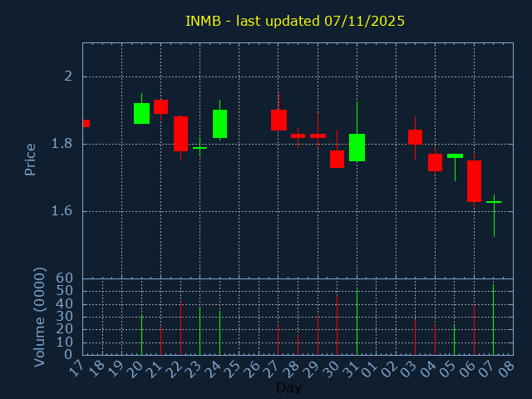Click the large red candlestick on day 06
The image size is (532, 399).
[x=474, y=181]
